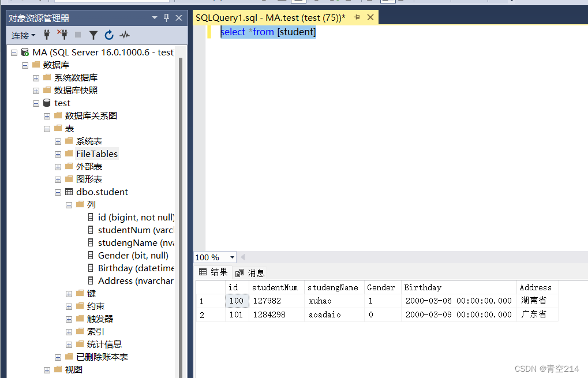Screen dimensions: 588x378
Task: Open the 100% zoom dropdown in results pane
Action: 230,257
